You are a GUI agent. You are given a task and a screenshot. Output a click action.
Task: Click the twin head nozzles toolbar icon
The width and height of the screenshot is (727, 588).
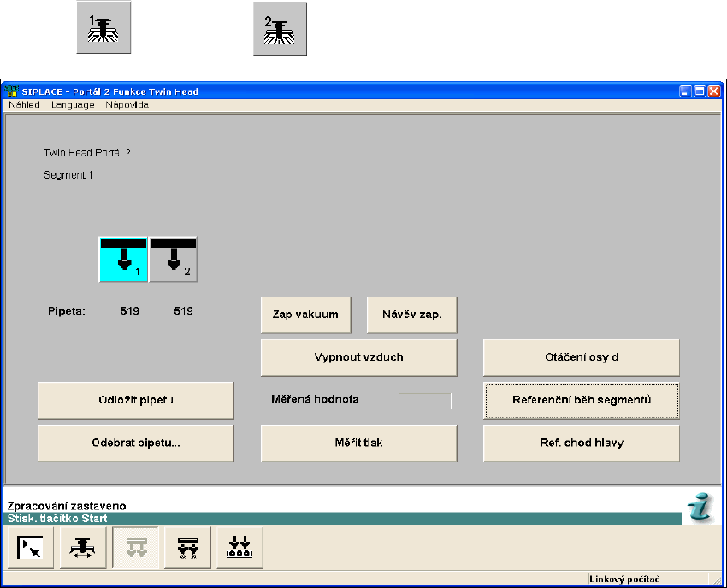[188, 548]
